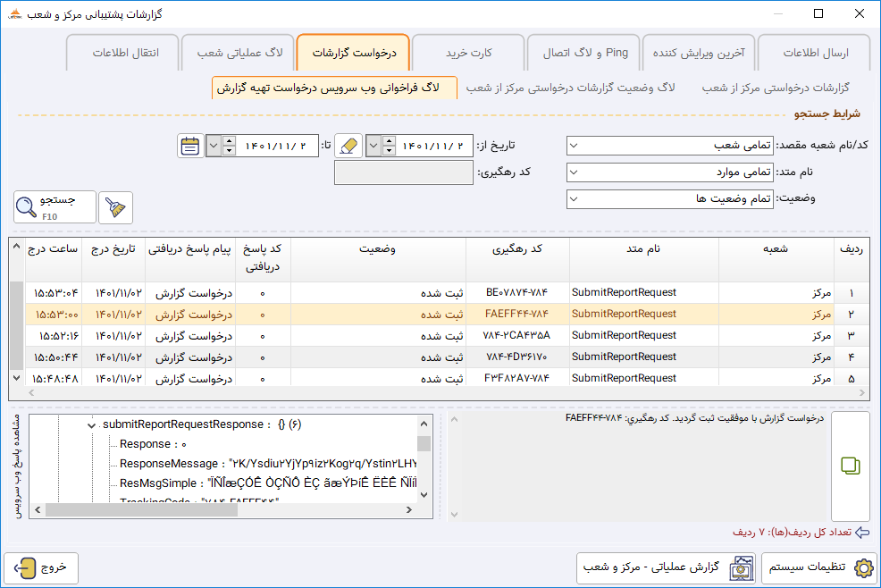Screen dimensions: 881x588
Task: Click the exit door icon for خروج
Action: (25, 567)
